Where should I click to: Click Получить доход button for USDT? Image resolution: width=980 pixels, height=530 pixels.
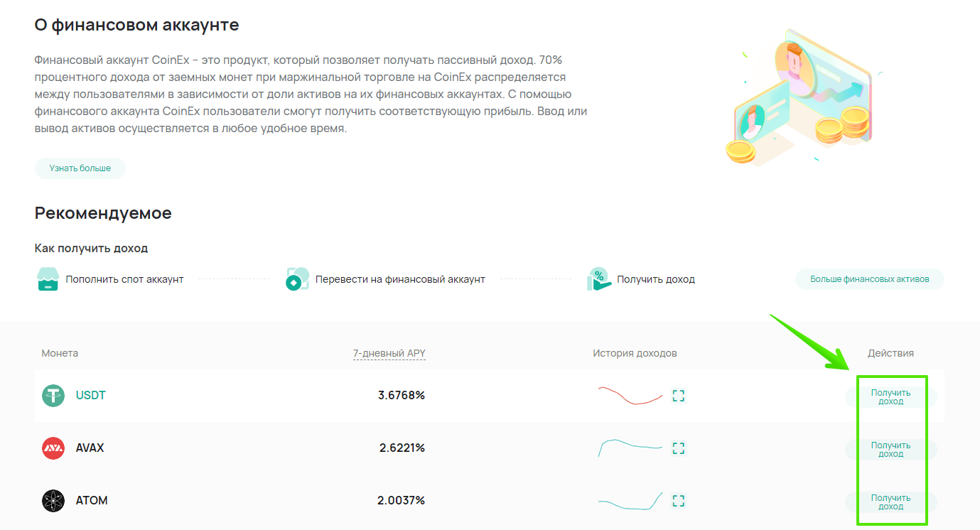(890, 397)
